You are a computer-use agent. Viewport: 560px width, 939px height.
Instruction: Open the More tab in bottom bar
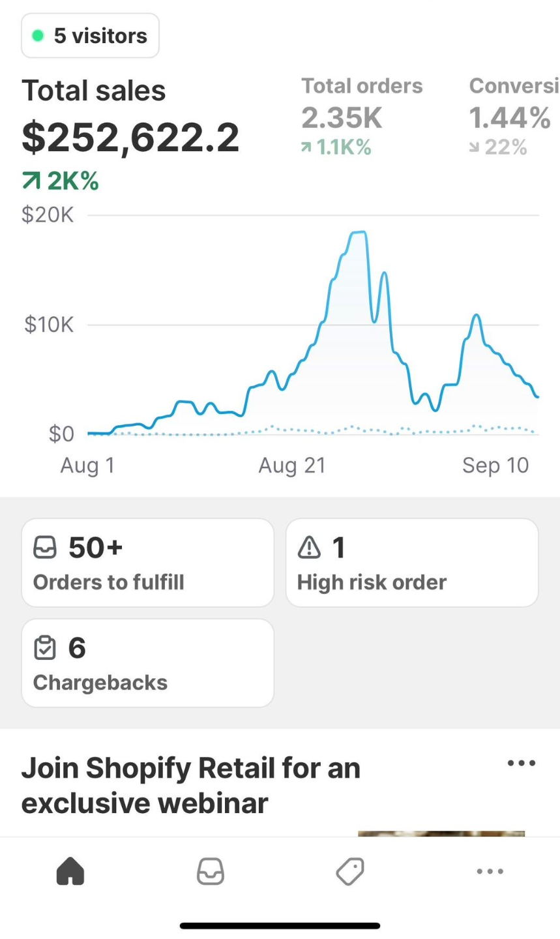click(x=490, y=871)
